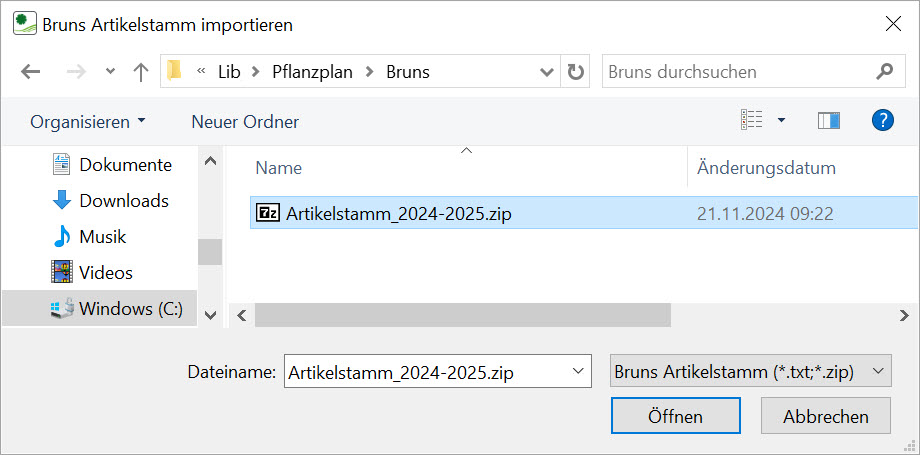Change view layout icon
The image size is (920, 455).
[752, 121]
